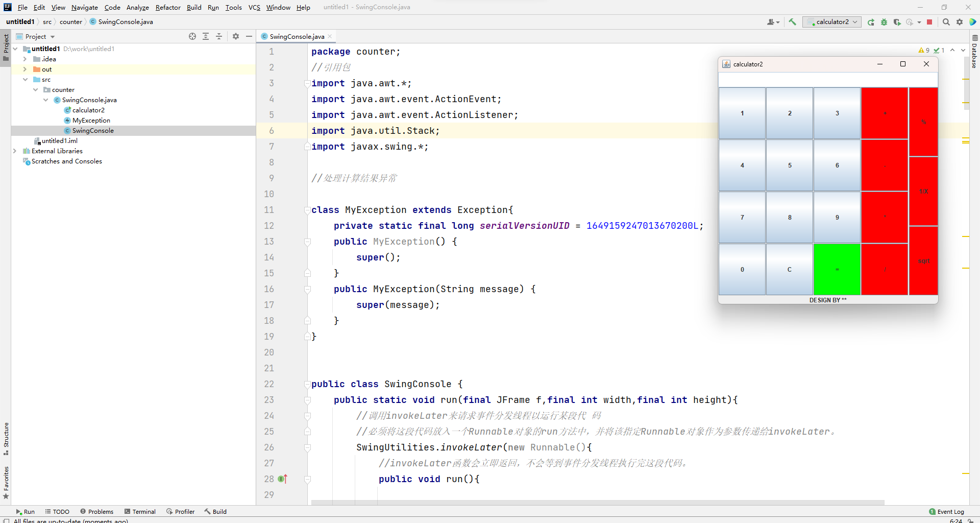Expand the out folder in project tree

point(25,69)
